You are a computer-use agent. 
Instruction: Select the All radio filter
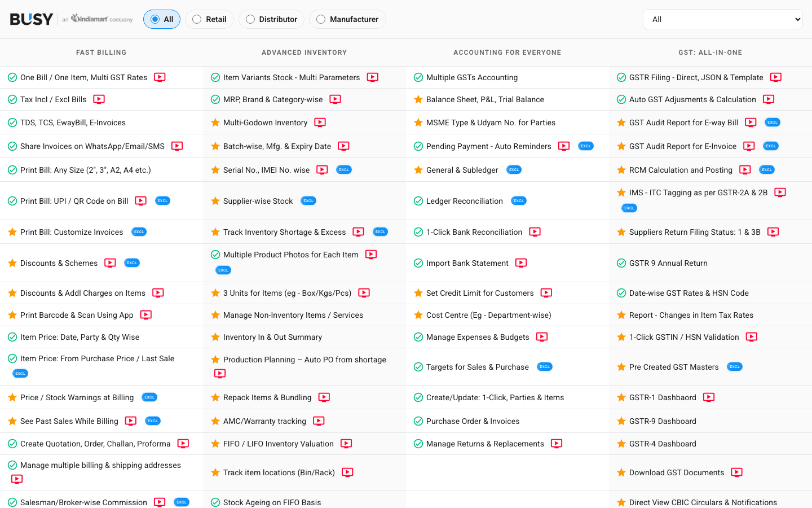coord(162,19)
